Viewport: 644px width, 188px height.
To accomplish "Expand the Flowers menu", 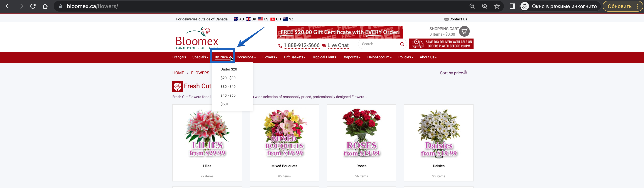I will point(270,57).
